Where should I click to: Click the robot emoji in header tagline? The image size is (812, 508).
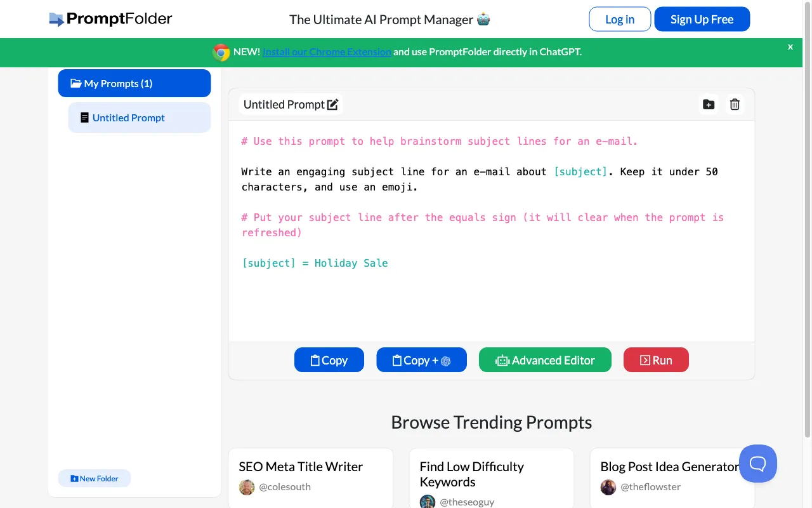pyautogui.click(x=483, y=19)
